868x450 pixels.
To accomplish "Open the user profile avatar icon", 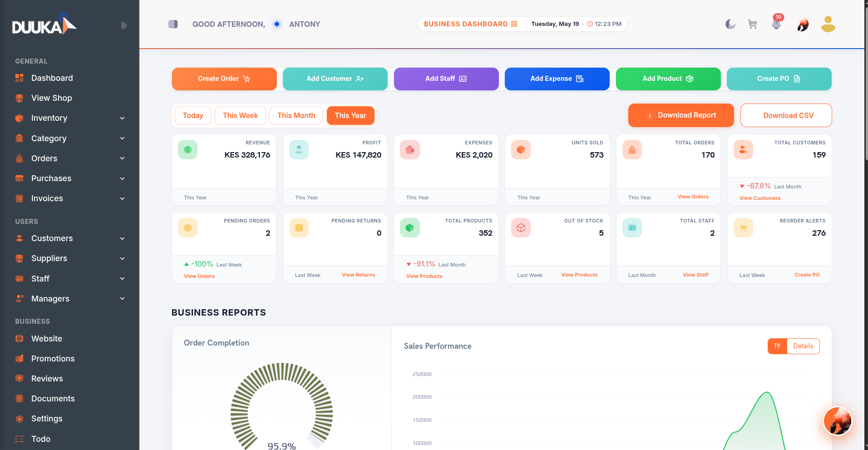I will tap(828, 24).
